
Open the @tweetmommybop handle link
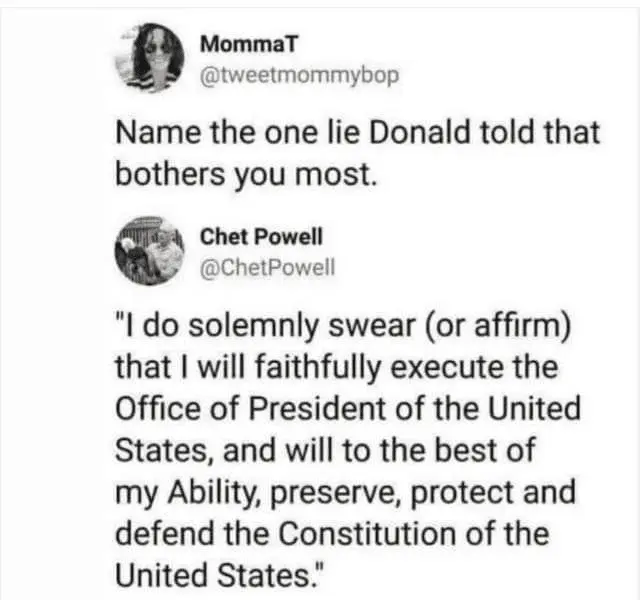pos(300,73)
